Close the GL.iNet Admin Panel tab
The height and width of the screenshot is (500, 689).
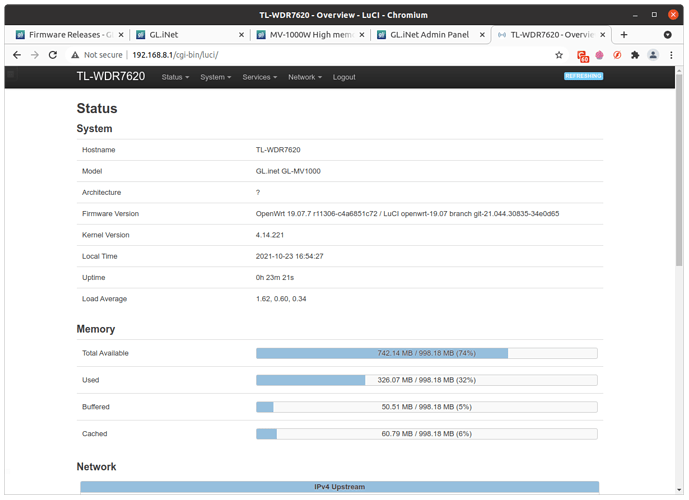coord(482,35)
